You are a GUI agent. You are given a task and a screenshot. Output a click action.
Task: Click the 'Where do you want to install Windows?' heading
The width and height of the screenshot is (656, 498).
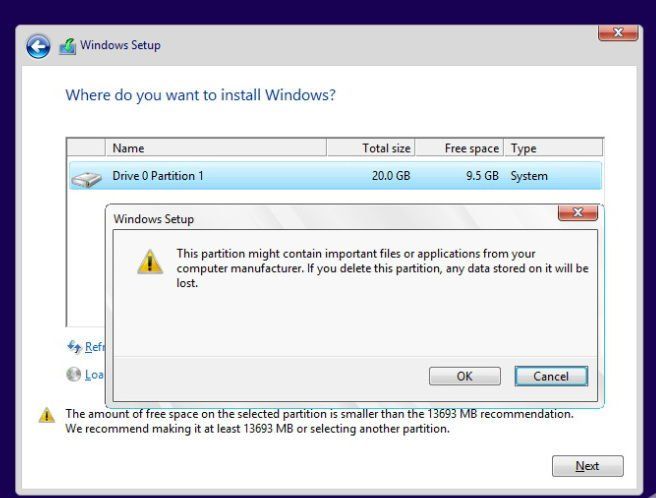click(200, 95)
